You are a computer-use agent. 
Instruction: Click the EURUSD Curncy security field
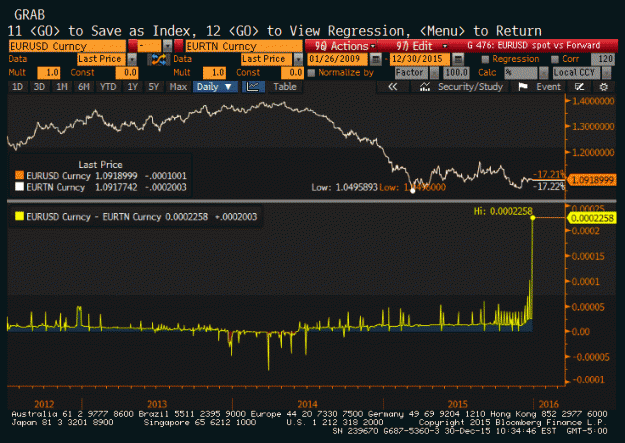(x=67, y=46)
